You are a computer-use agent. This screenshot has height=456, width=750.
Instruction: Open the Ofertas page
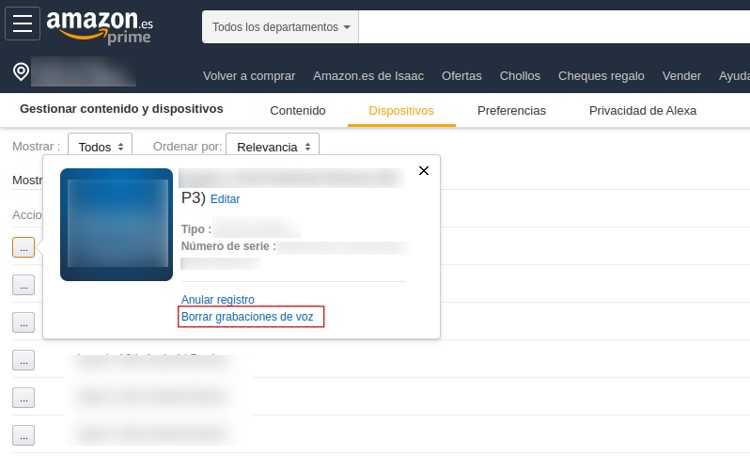coord(462,76)
